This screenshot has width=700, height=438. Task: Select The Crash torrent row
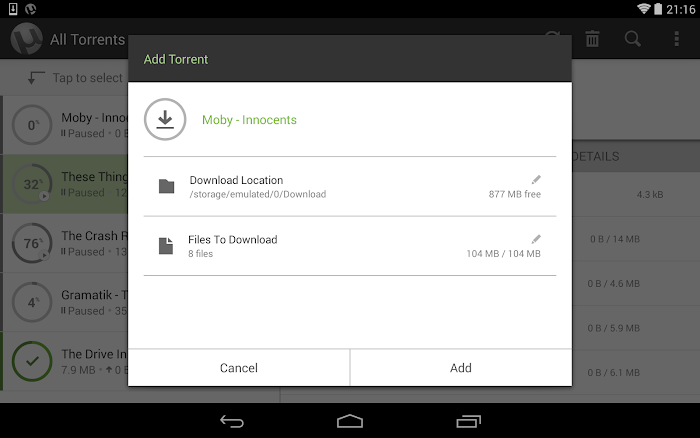click(x=65, y=243)
